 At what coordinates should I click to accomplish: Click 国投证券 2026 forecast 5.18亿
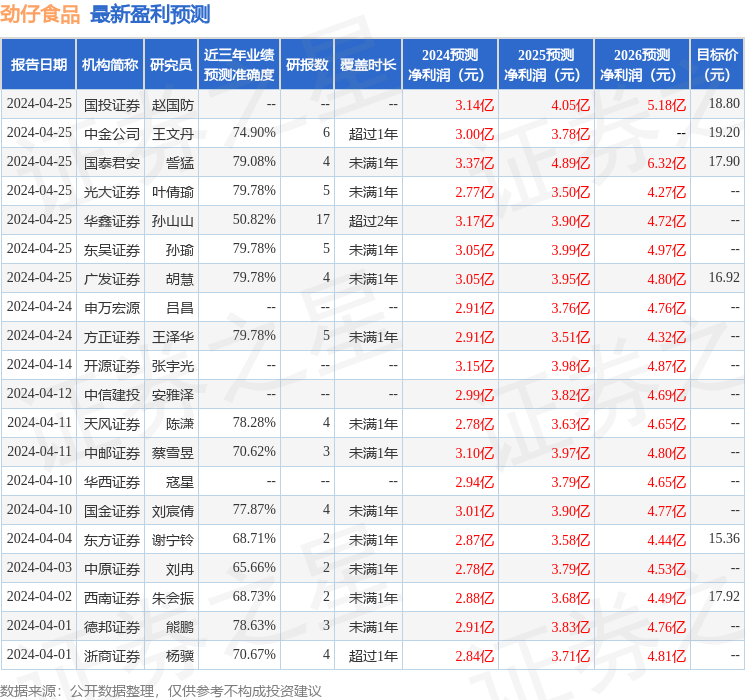tap(667, 105)
